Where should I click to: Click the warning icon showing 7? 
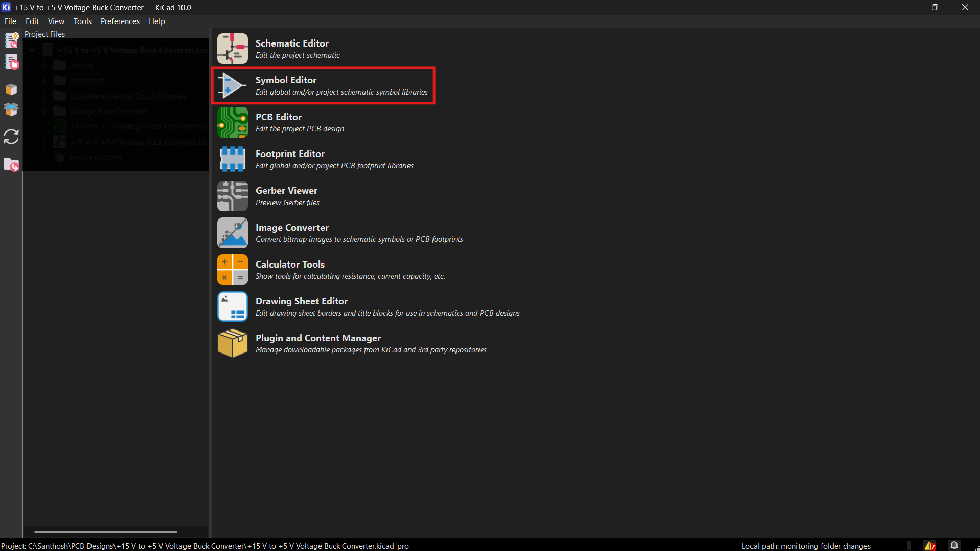coord(930,546)
